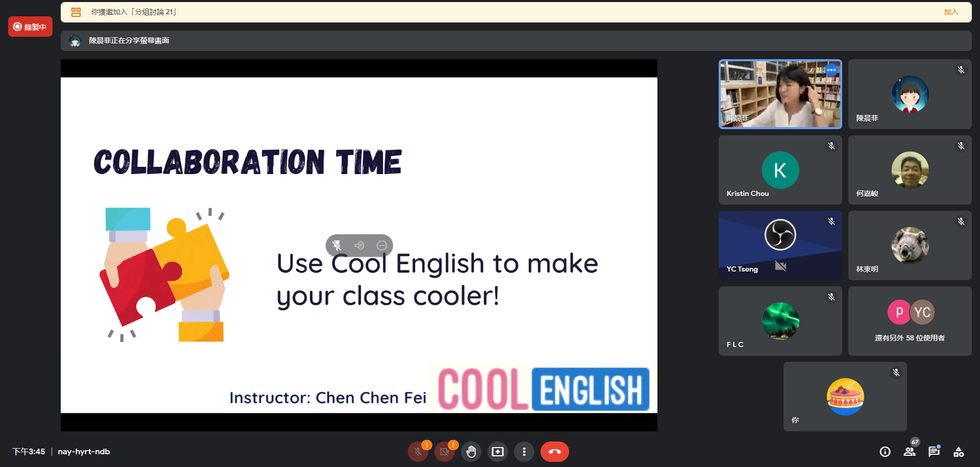Open more options three-dot menu
980x467 pixels.
524,452
